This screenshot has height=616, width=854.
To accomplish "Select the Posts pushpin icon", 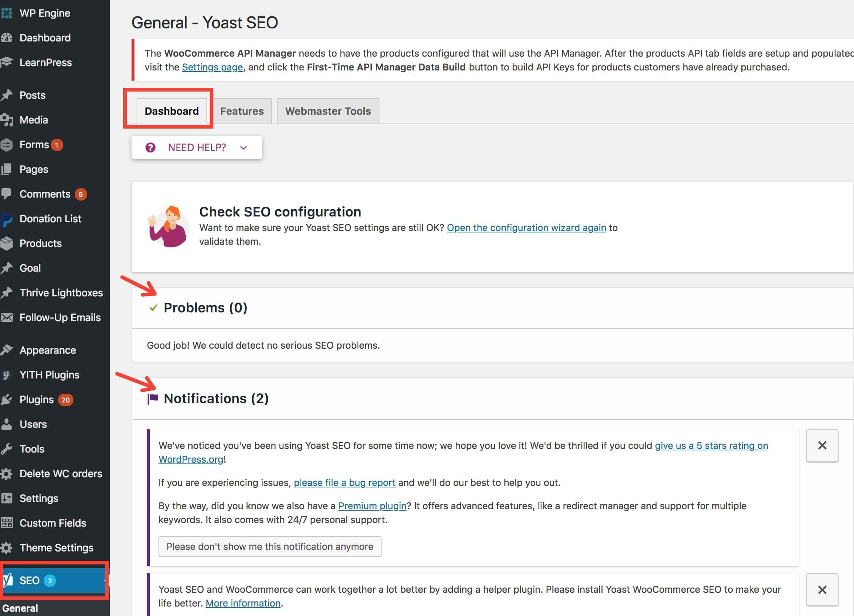I will pyautogui.click(x=8, y=95).
